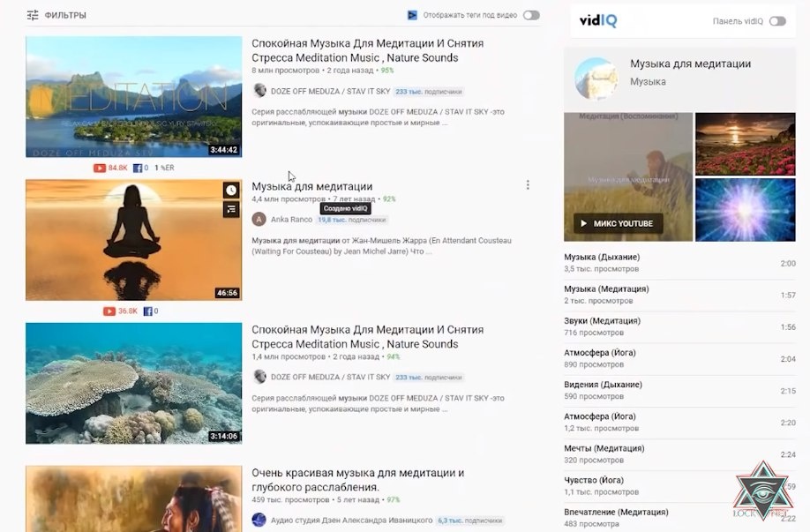This screenshot has height=532, width=810.
Task: Click YouTube 84.8K stat icon under first video
Action: click(99, 168)
